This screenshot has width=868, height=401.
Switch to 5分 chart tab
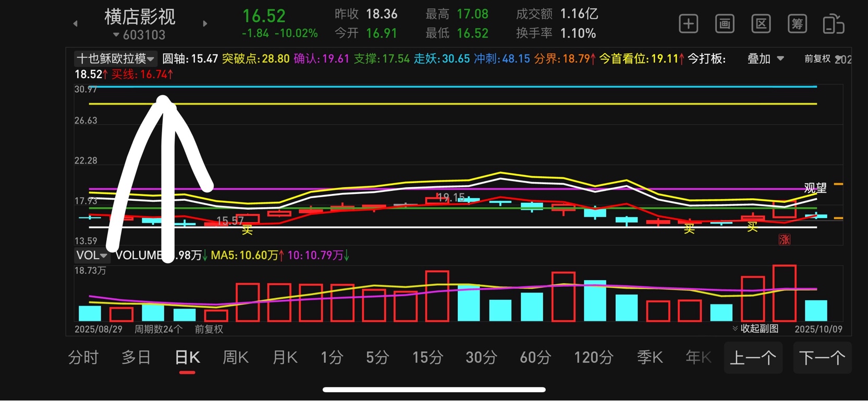click(x=377, y=358)
